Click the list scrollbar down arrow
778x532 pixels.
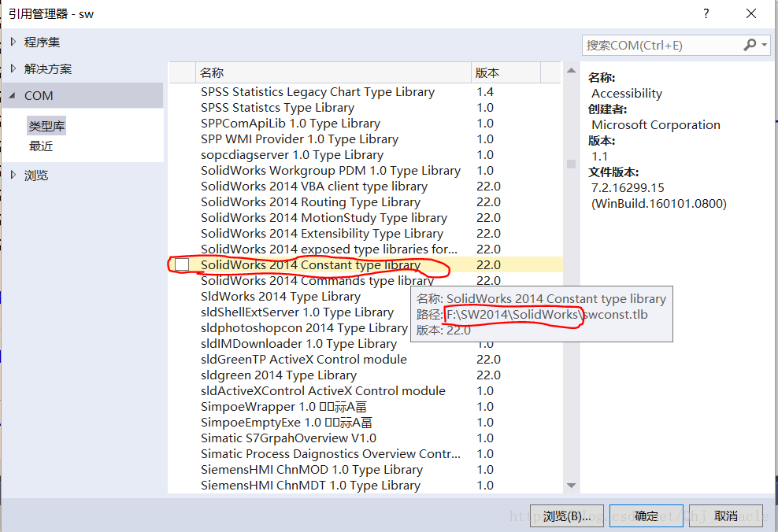571,486
